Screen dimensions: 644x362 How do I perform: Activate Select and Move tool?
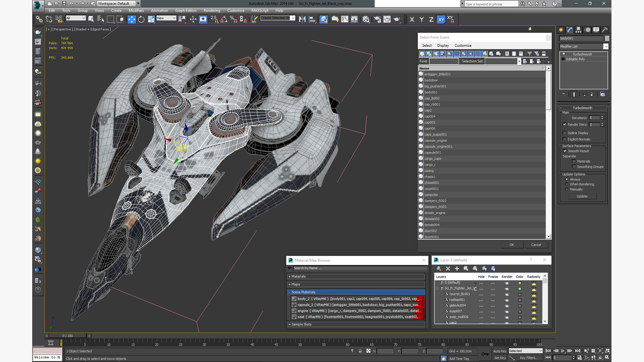(131, 19)
